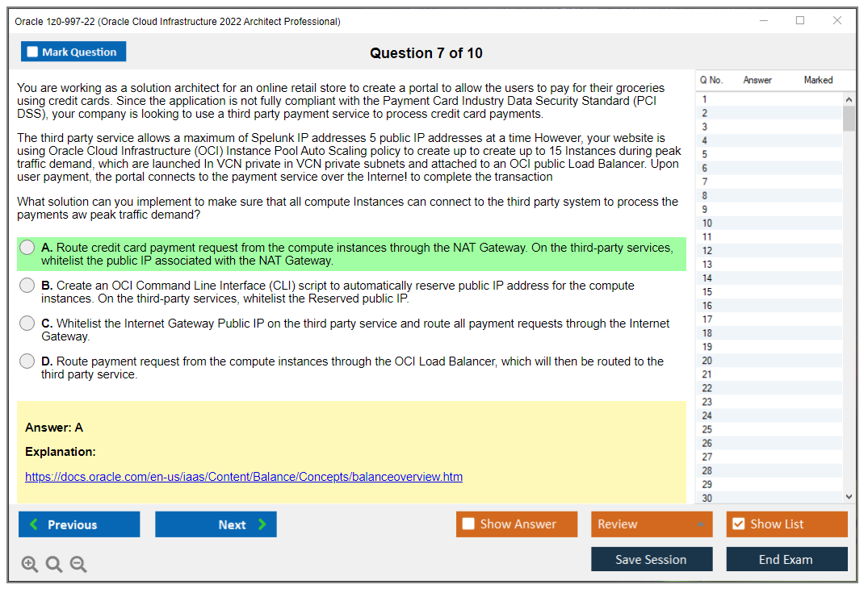868x593 pixels.
Task: Pick option C about the Internet Gateway
Action: click(27, 324)
